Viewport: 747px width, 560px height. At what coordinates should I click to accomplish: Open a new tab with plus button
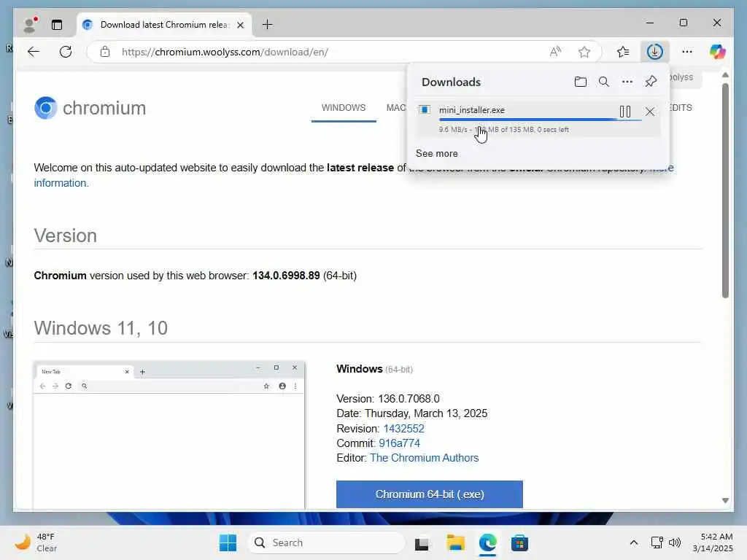(x=268, y=24)
